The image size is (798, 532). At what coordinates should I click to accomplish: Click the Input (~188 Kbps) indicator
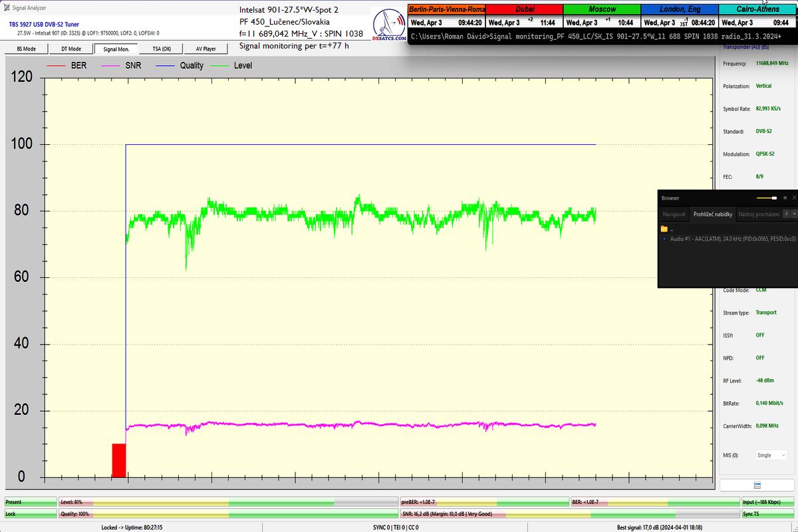click(767, 502)
